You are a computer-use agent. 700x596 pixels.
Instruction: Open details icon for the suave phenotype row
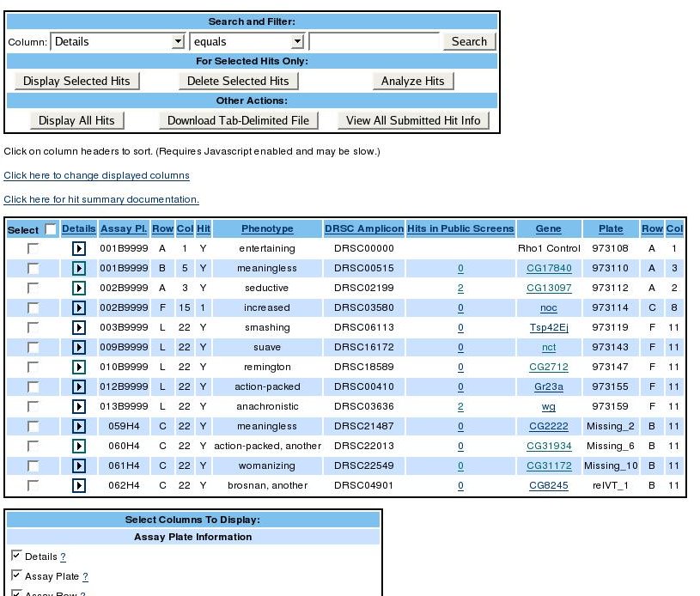79,347
